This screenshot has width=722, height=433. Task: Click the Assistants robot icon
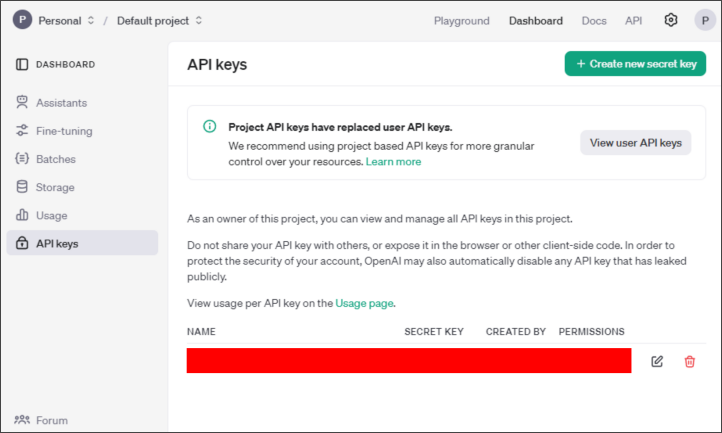(x=22, y=102)
